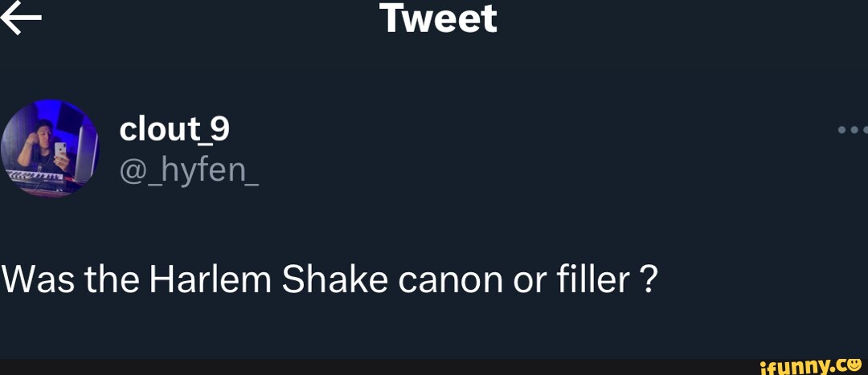Click the smiley face in ifunny logo
This screenshot has width=868, height=375.
(855, 364)
